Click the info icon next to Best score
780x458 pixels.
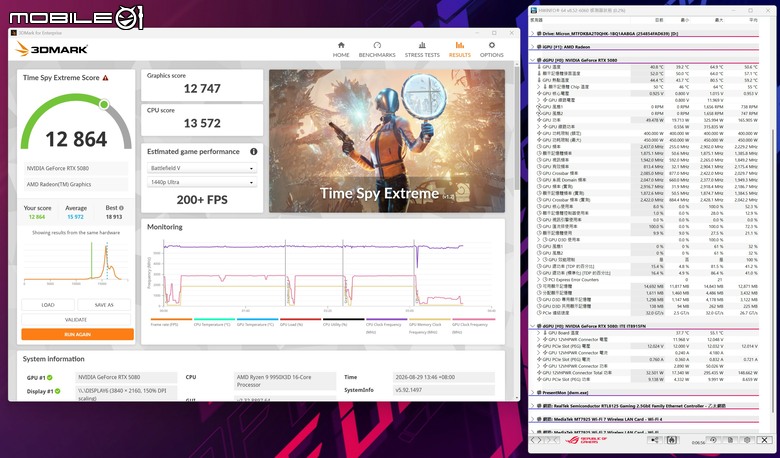121,208
